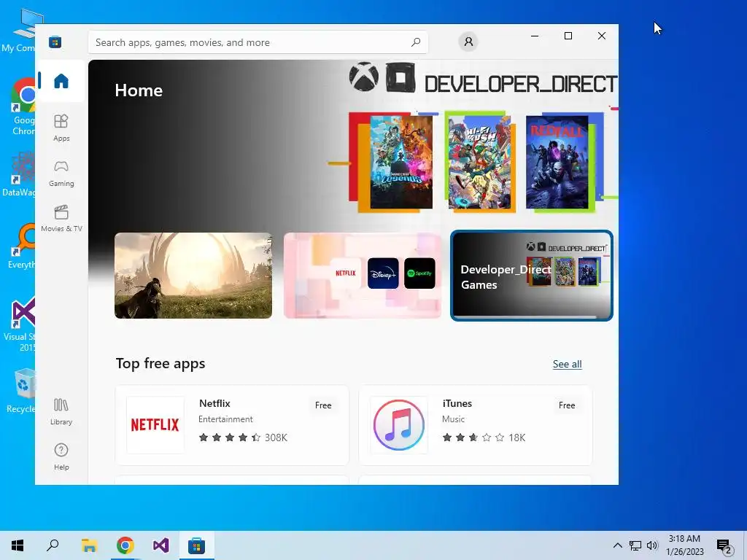Open the volume tray icon
The height and width of the screenshot is (560, 747).
click(x=652, y=545)
